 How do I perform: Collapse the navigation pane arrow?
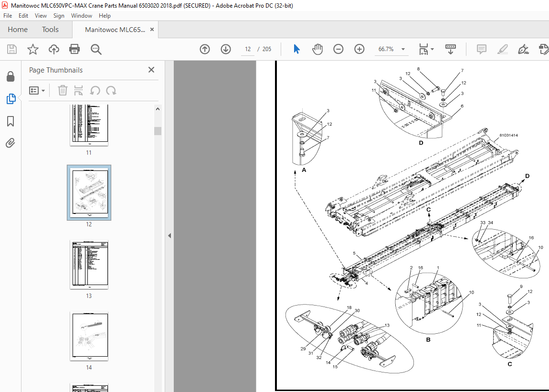[169, 235]
